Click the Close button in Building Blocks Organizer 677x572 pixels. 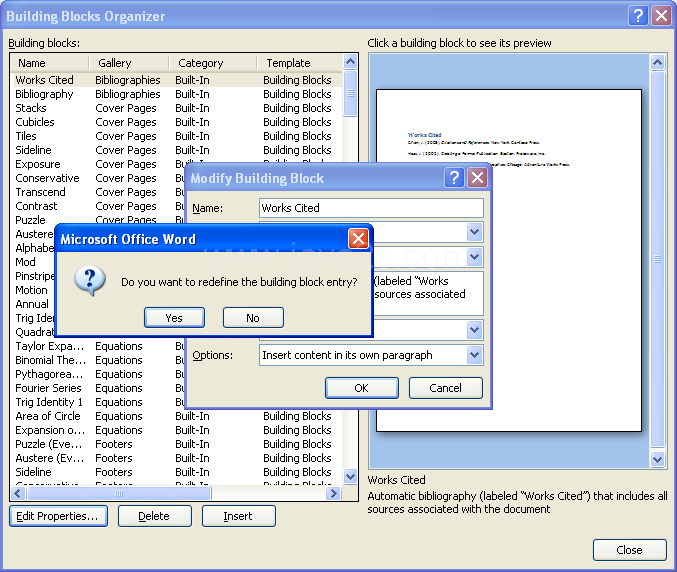(630, 550)
